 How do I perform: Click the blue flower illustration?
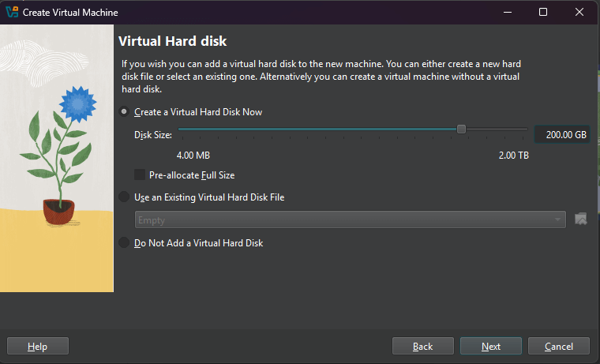coord(76,103)
